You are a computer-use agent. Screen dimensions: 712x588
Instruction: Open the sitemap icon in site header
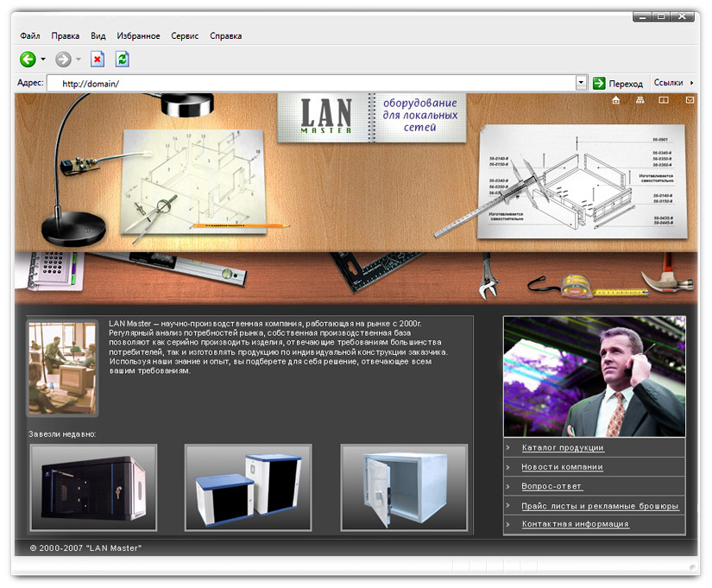pyautogui.click(x=640, y=101)
